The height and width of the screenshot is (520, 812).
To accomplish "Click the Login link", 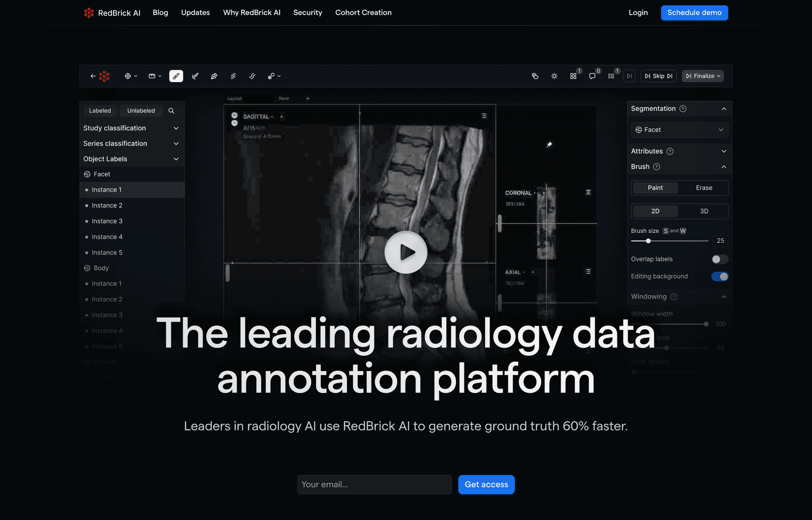I will [x=638, y=13].
